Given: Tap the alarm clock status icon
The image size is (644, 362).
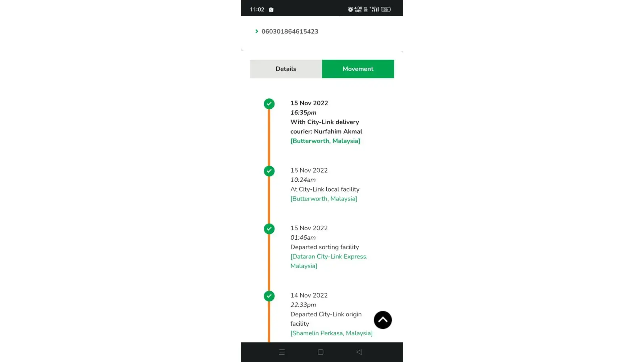Looking at the screenshot, I should (350, 9).
